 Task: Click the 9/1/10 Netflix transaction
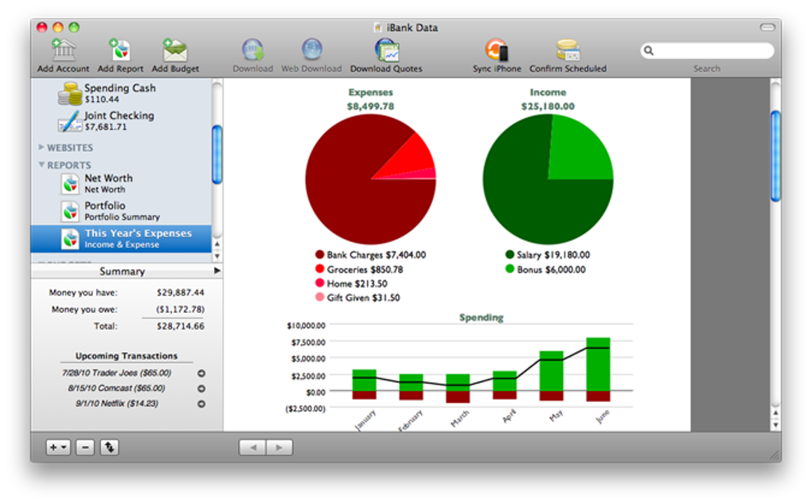click(x=116, y=404)
